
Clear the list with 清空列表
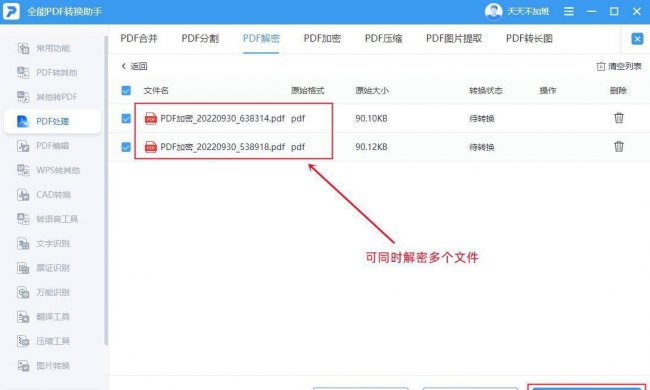point(619,66)
